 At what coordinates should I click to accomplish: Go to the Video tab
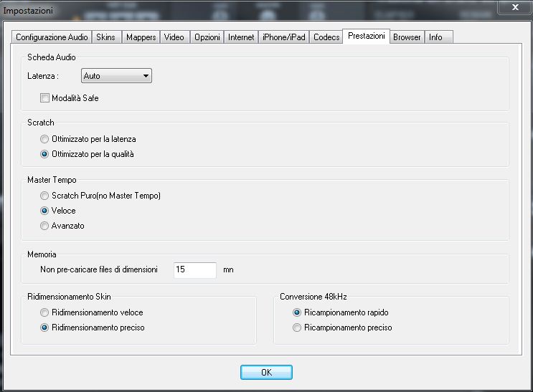[x=174, y=37]
